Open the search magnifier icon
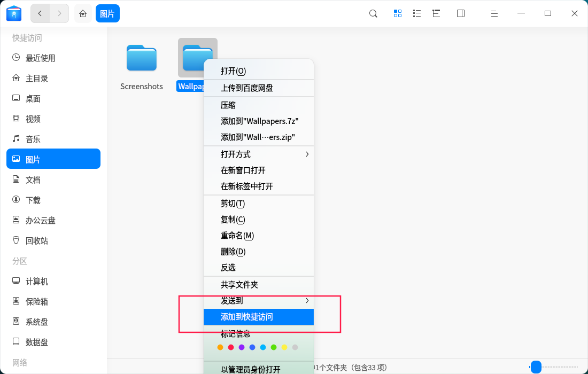588x374 pixels. pyautogui.click(x=373, y=13)
